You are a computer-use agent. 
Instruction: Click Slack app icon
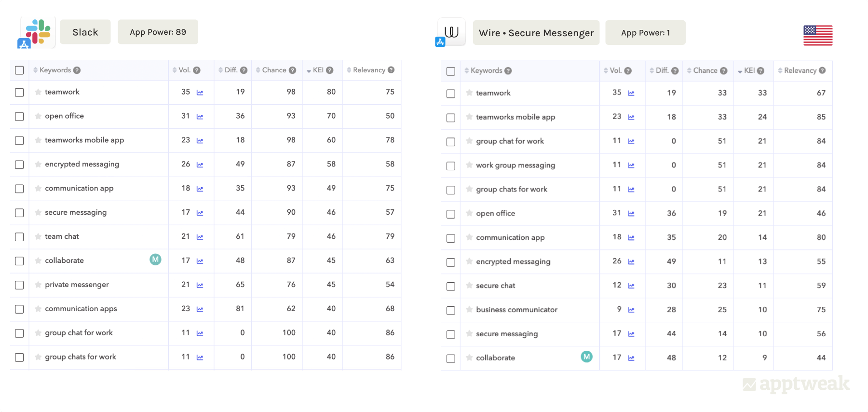38,32
